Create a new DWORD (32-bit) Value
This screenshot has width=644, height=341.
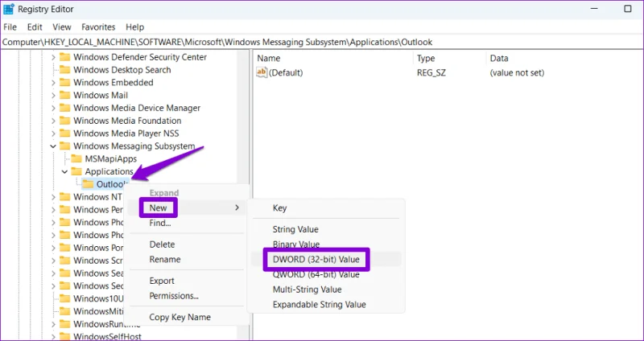pyautogui.click(x=316, y=259)
